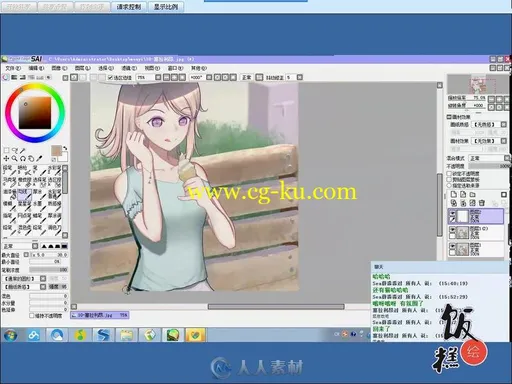The width and height of the screenshot is (512, 384).
Task: Select the Rotate view tool
Action: pyautogui.click(x=23, y=159)
